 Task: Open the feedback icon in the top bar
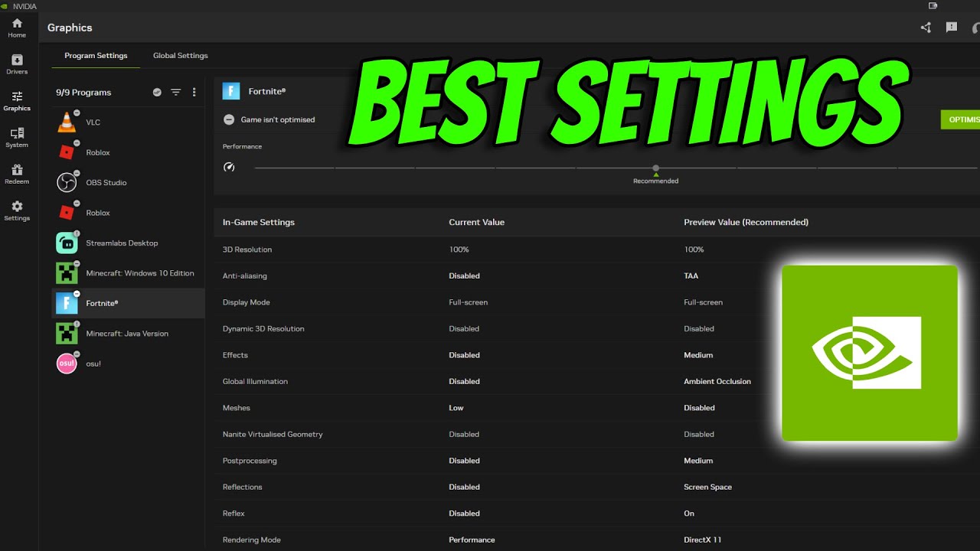[952, 28]
